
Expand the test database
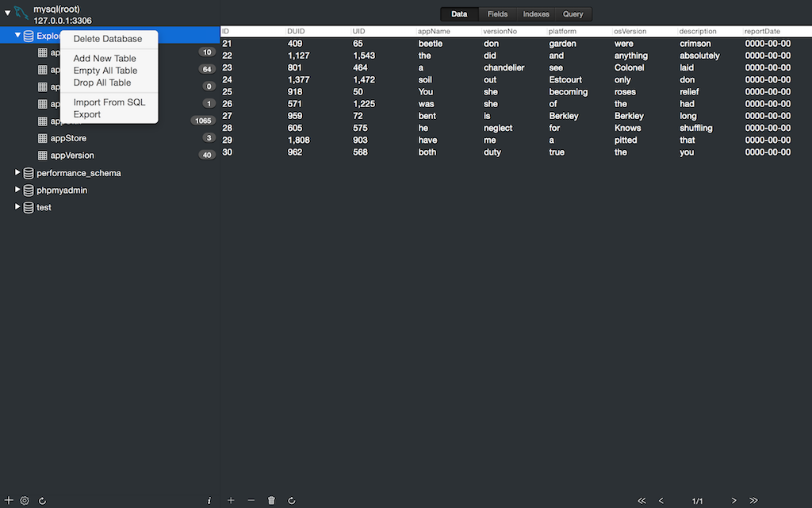[18, 207]
